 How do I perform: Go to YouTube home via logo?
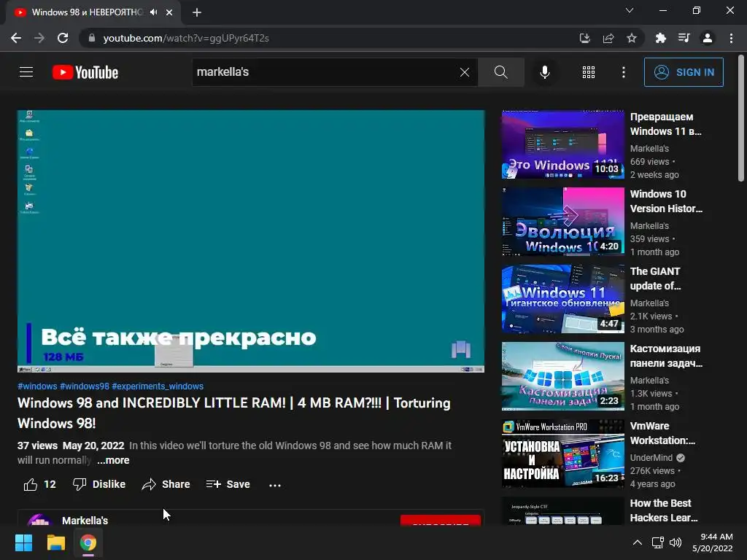coord(85,72)
